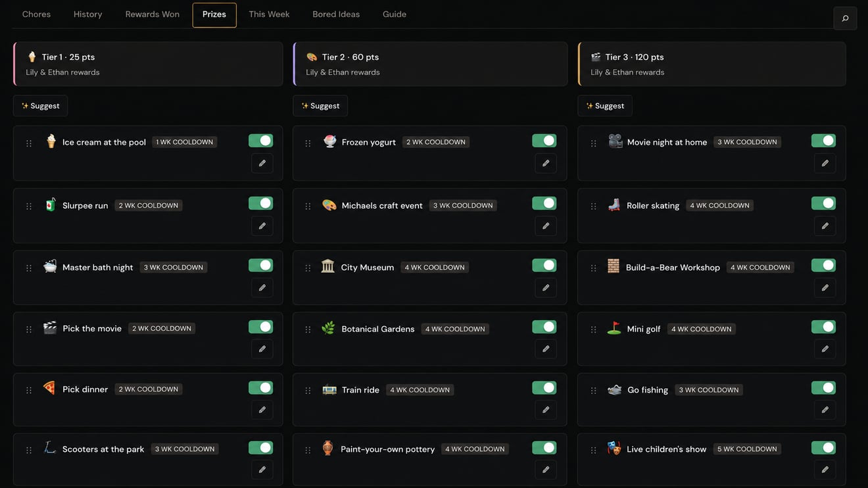The image size is (868, 488).
Task: Click drag handle next to Movie night at home
Action: [x=593, y=143]
